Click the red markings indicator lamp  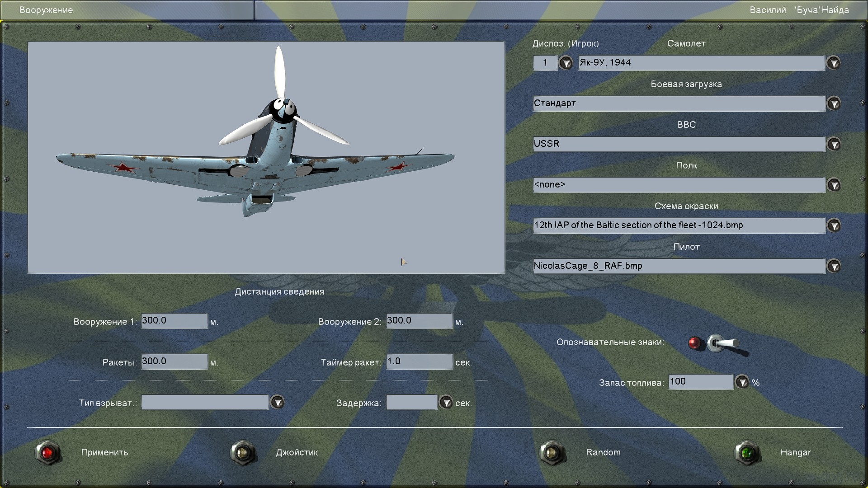694,343
